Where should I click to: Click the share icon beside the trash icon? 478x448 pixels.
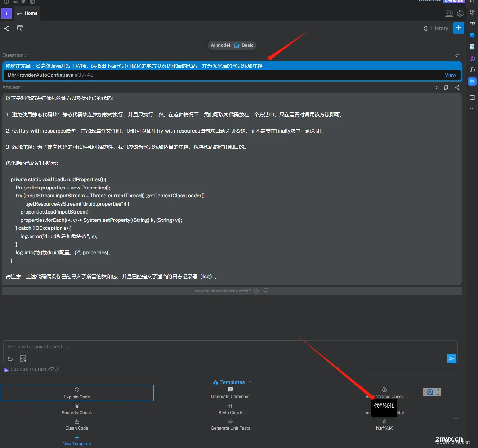6,28
